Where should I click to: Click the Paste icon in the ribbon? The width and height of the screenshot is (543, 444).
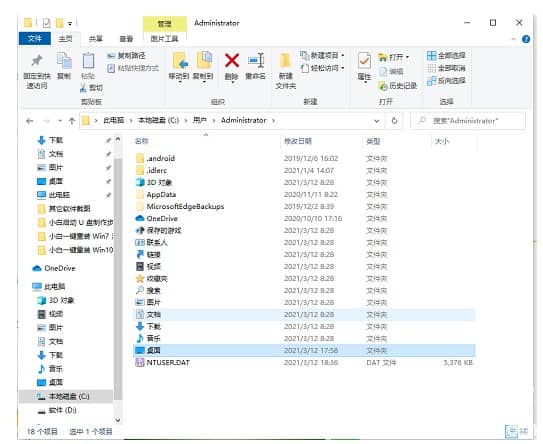pos(88,61)
